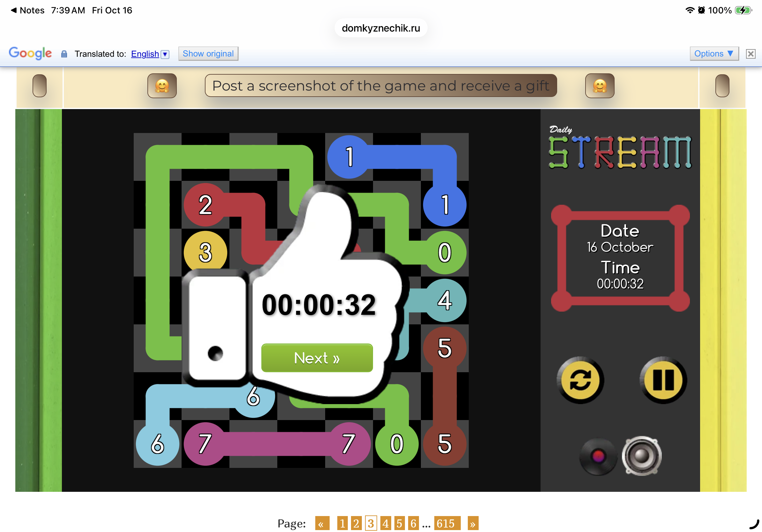Click the red circle numbered 2
This screenshot has width=762, height=532.
[205, 205]
